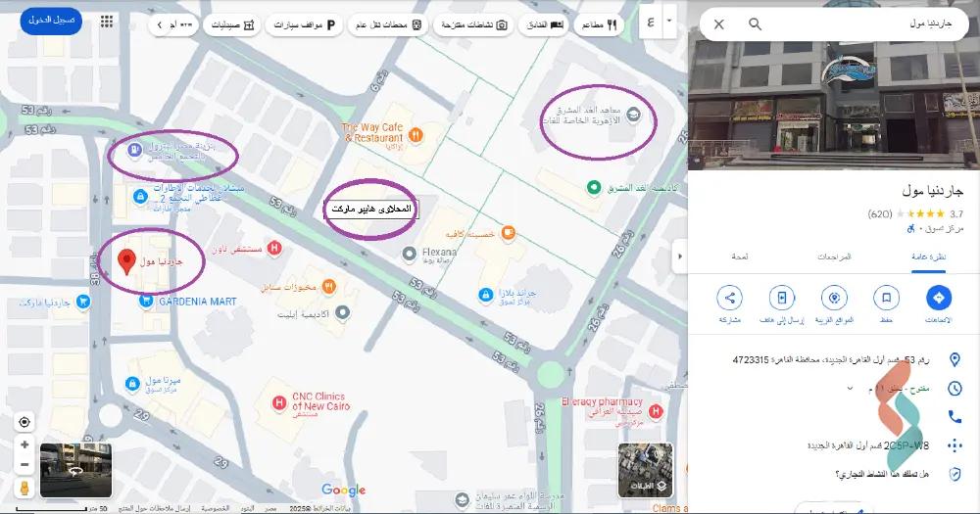The image size is (980, 514).
Task: Collapse the side panel using the arrow handle
Action: 678,257
